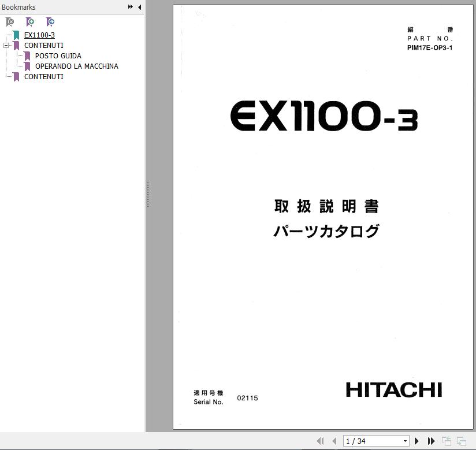476x450 pixels.
Task: Click bookmark icon next to POSTO GUIDA
Action: click(27, 56)
